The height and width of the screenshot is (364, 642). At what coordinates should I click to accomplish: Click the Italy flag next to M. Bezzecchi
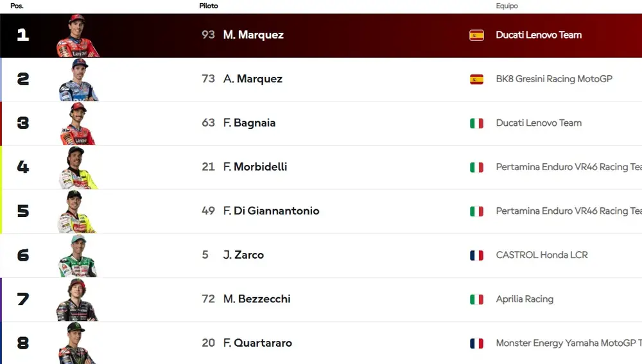(476, 299)
